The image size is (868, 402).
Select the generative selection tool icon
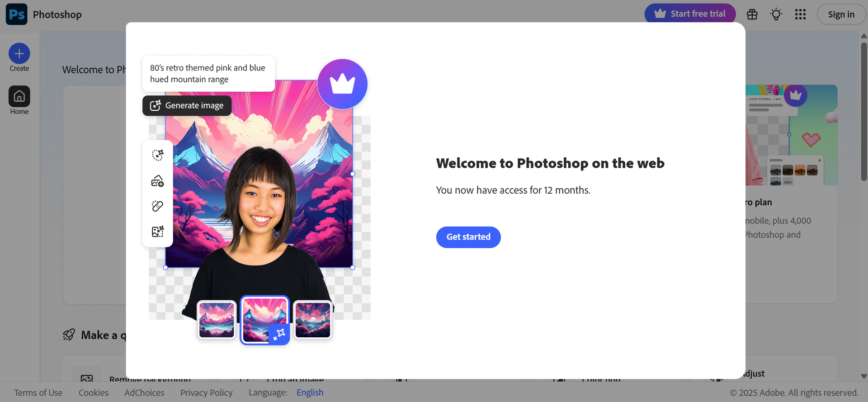[157, 155]
